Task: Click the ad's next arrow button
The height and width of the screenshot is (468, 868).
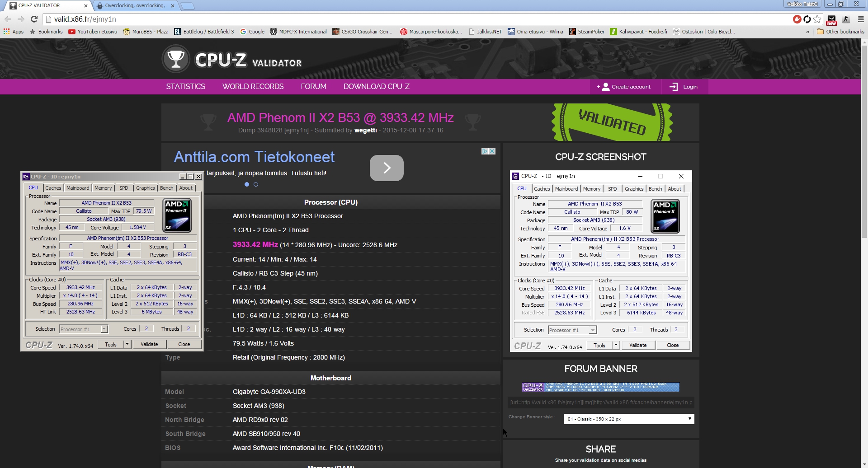Action: [x=387, y=168]
